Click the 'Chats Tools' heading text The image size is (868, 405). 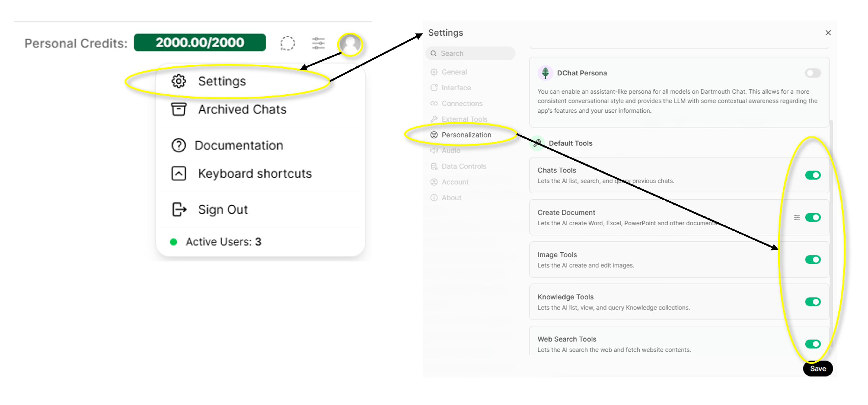(x=557, y=170)
